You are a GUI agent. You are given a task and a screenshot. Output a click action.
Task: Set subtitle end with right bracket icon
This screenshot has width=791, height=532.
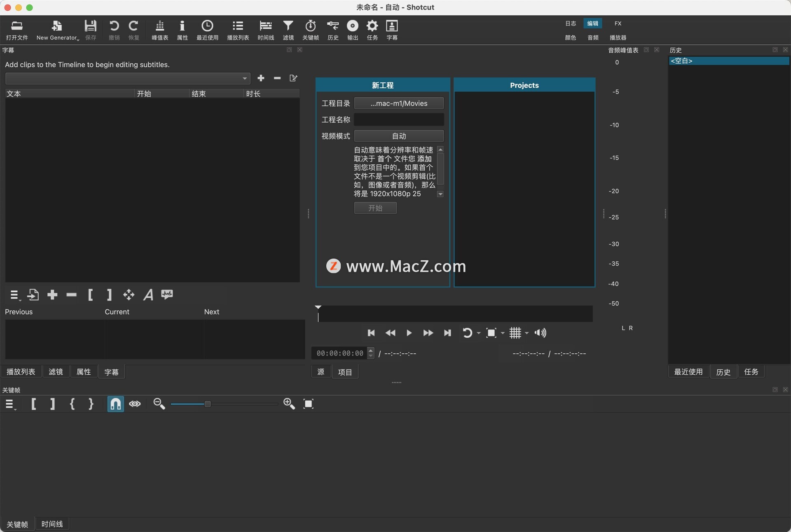tap(109, 295)
